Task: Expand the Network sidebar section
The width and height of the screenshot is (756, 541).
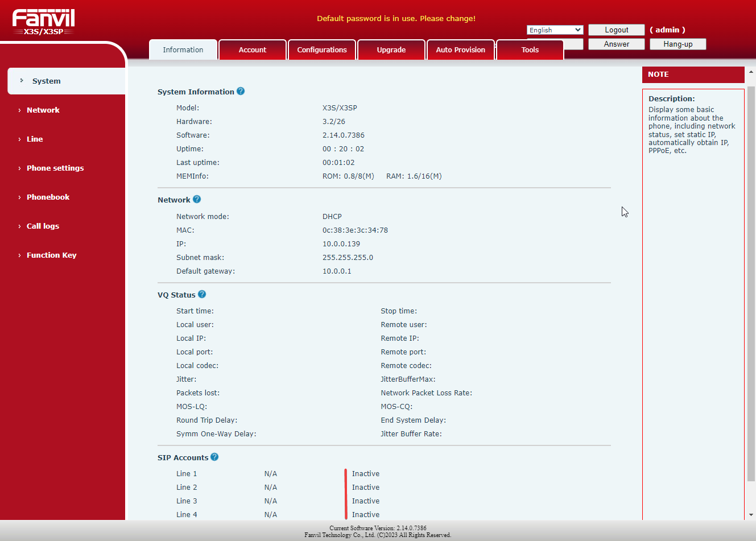Action: coord(43,110)
